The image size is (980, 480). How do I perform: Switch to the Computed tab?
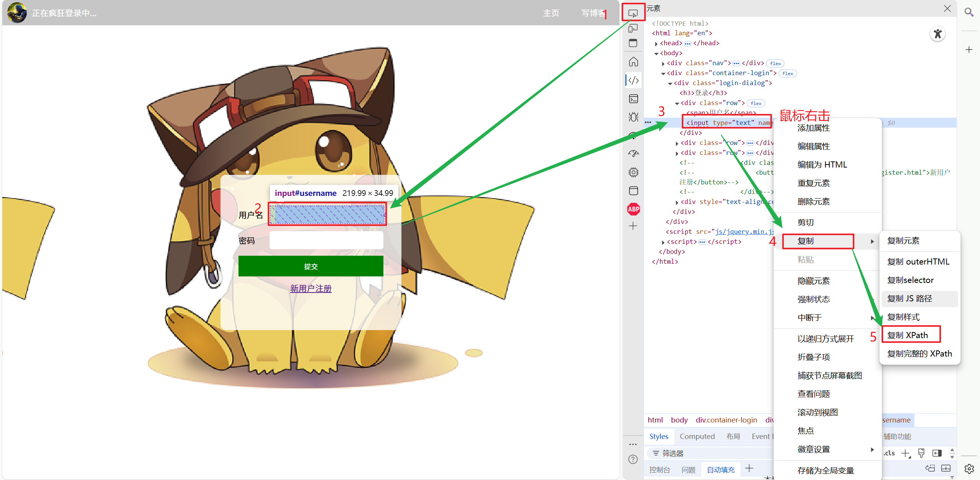[697, 436]
